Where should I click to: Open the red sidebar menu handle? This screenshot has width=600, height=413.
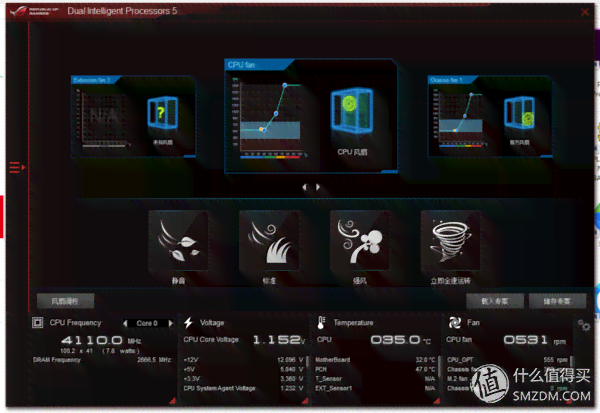pyautogui.click(x=17, y=167)
